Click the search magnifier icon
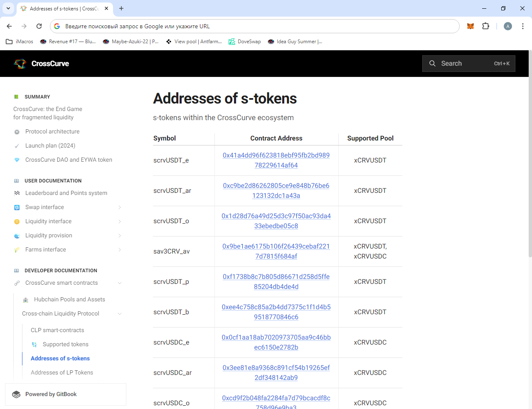Image resolution: width=532 pixels, height=409 pixels. click(x=432, y=64)
